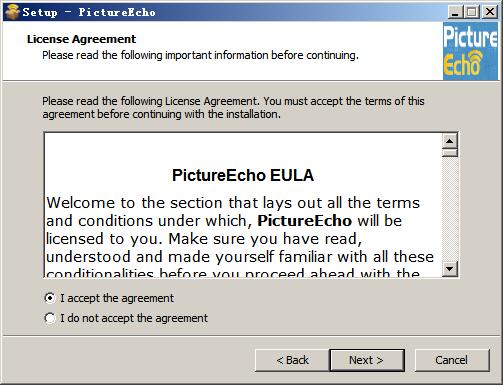503x385 pixels.
Task: Click the "PictureEcho EULA" heading
Action: (243, 175)
